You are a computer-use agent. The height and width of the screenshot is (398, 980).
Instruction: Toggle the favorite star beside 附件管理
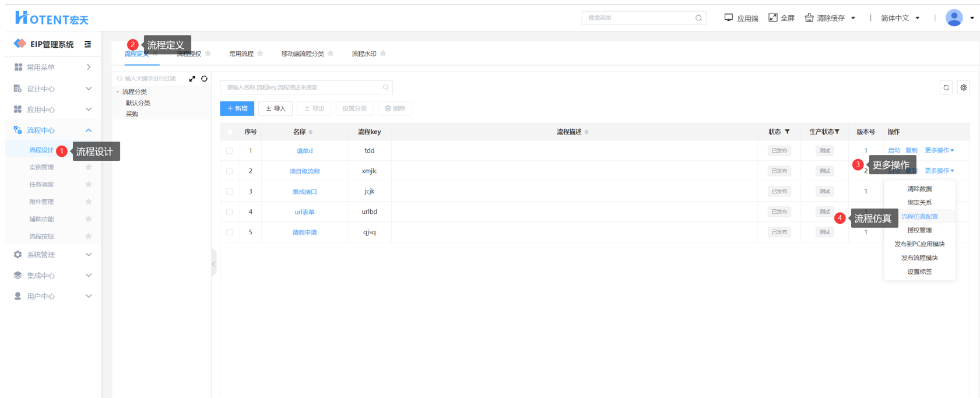pos(89,202)
